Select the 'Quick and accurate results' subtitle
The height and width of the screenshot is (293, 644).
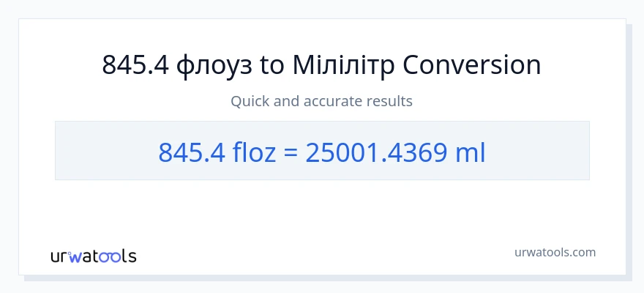pos(322,101)
